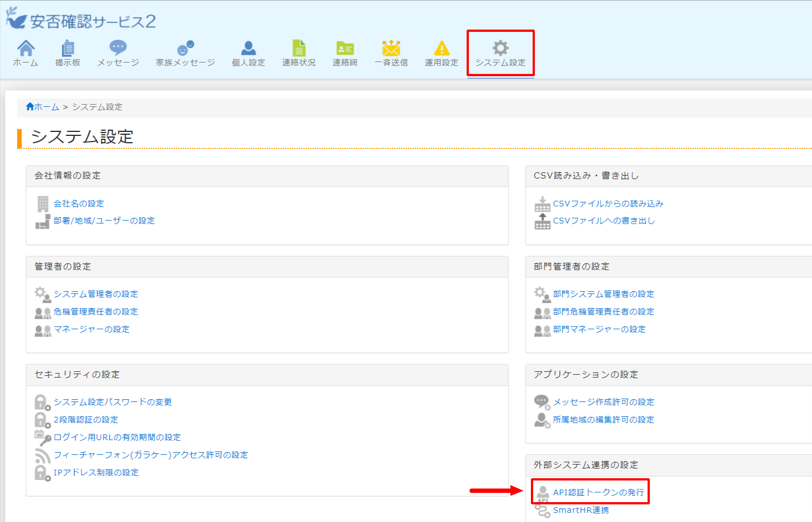Viewport: 812px width, 522px height.
Task: Open ログイン用URLの有効期間の設定 link
Action: pyautogui.click(x=117, y=437)
